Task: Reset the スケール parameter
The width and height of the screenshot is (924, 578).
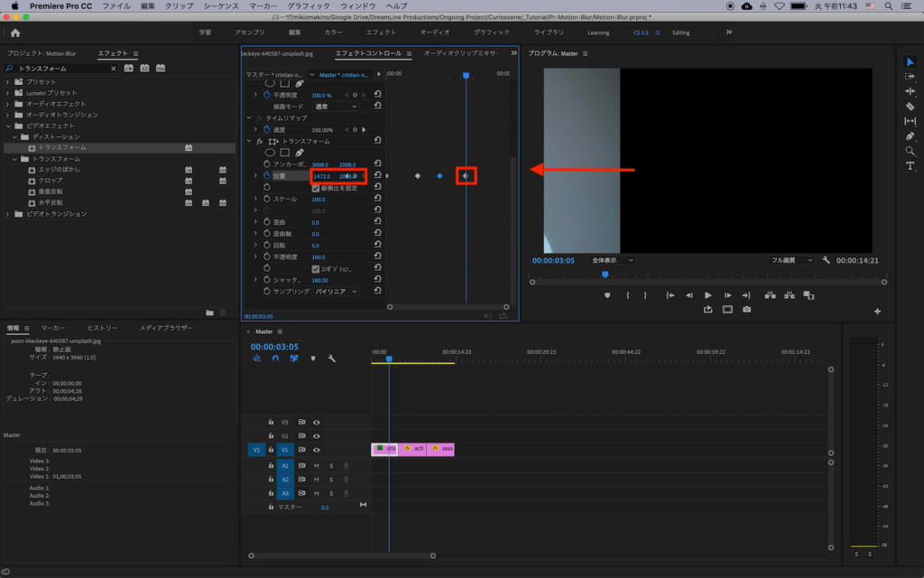Action: (x=377, y=199)
